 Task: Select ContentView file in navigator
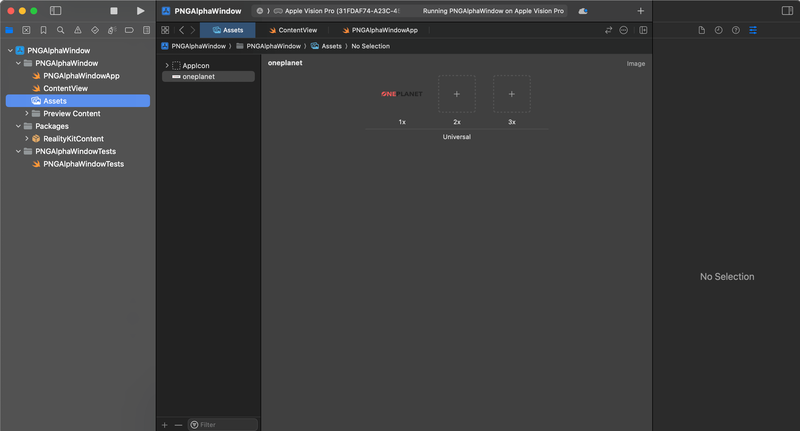click(78, 88)
